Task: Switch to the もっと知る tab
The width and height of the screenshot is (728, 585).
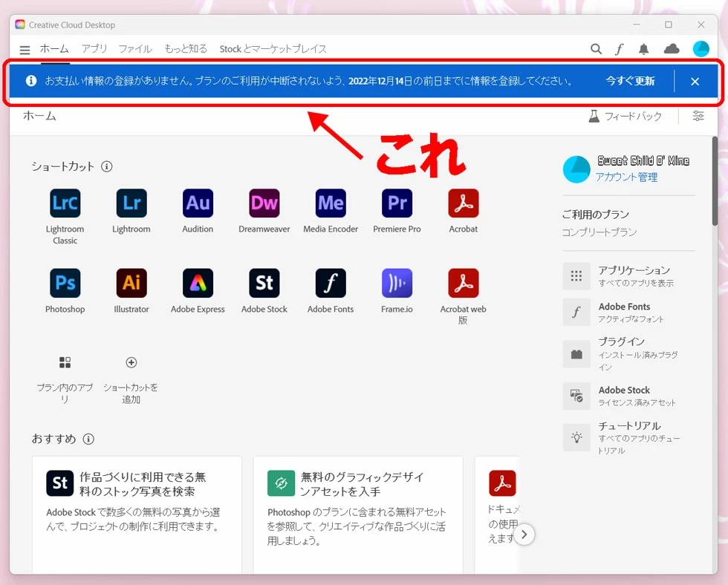Action: click(186, 49)
